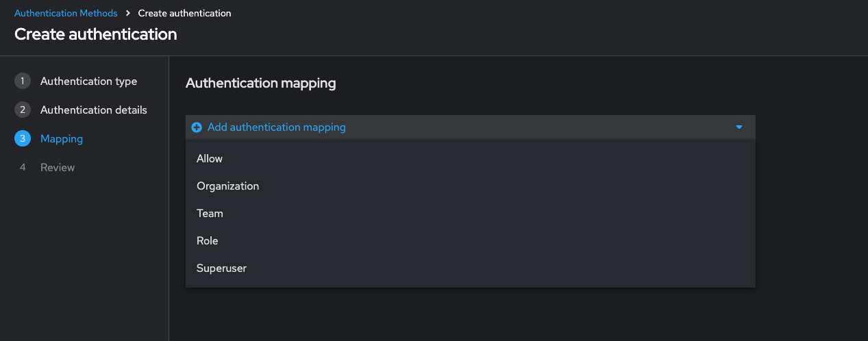This screenshot has width=868, height=341.
Task: Collapse the dropdown using the caret arrow
Action: pyautogui.click(x=739, y=127)
